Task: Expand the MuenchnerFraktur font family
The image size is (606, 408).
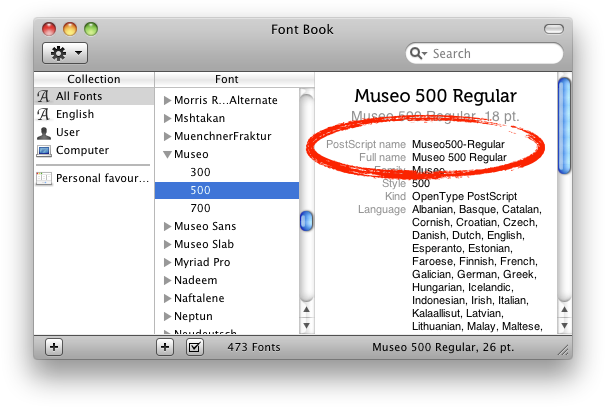Action: [x=167, y=136]
